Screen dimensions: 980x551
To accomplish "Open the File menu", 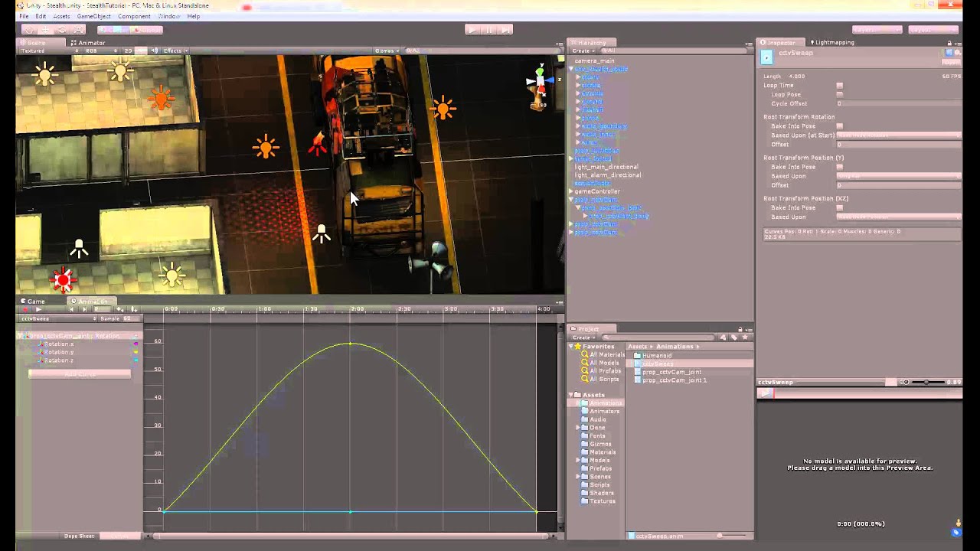I will (24, 16).
